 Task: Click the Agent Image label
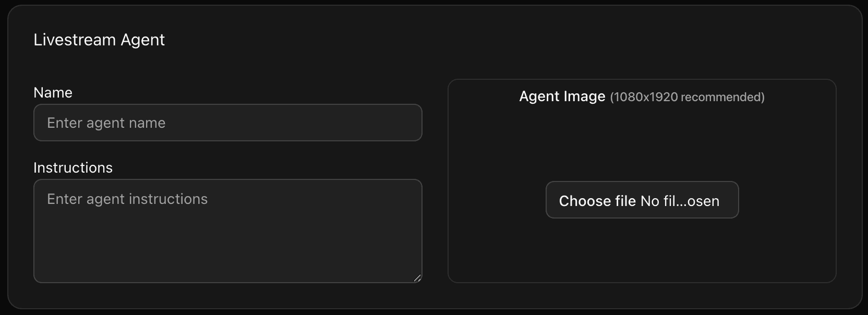pos(562,96)
